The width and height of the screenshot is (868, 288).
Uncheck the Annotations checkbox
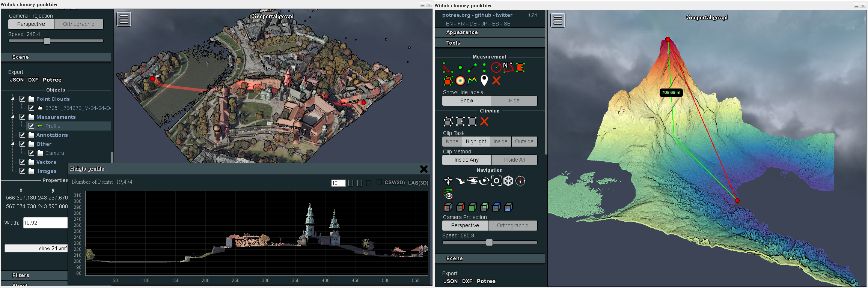[23, 135]
